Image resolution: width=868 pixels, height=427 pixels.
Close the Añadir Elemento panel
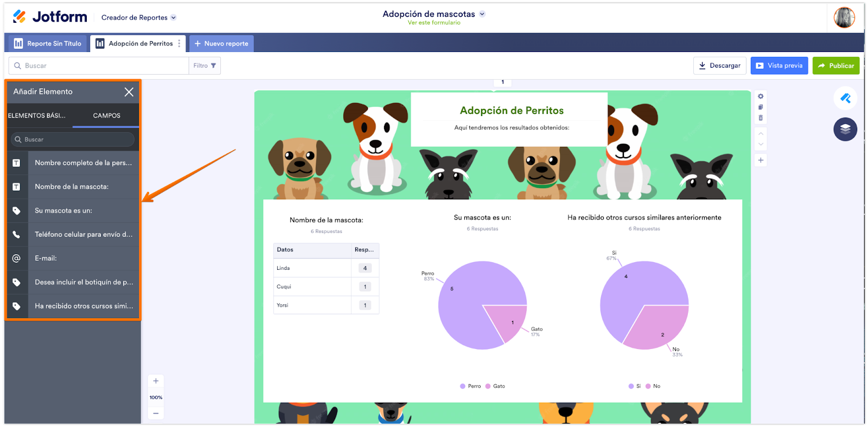point(129,92)
